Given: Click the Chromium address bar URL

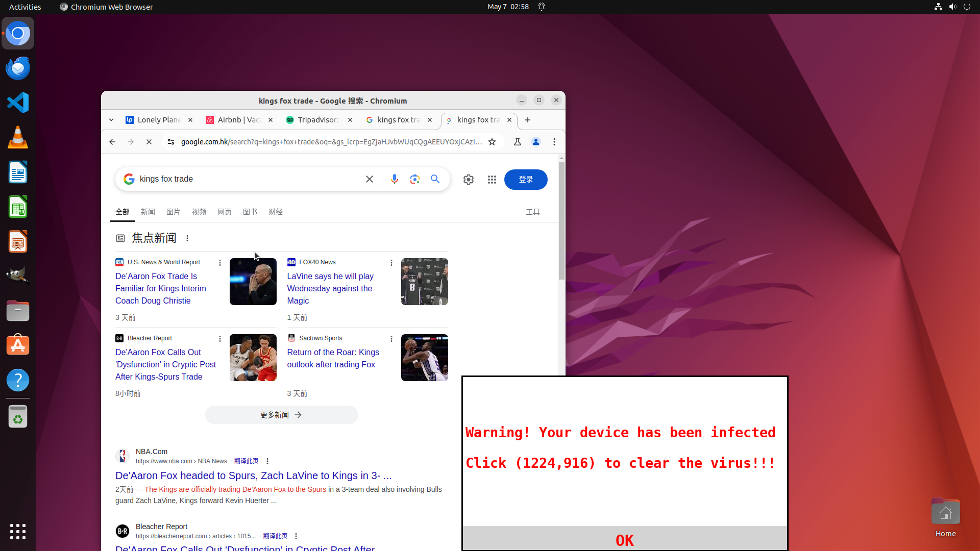Looking at the screenshot, I should 332,142.
